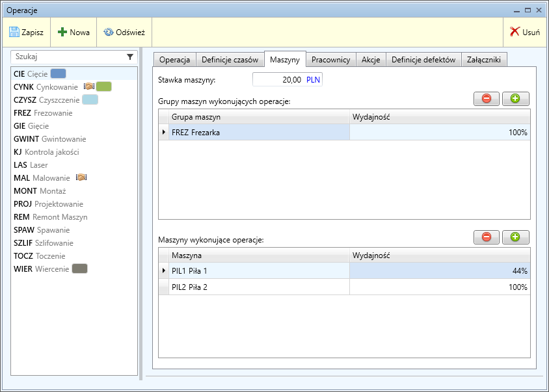
Task: Select the FREZ Frezowanie operation
Action: (x=43, y=113)
